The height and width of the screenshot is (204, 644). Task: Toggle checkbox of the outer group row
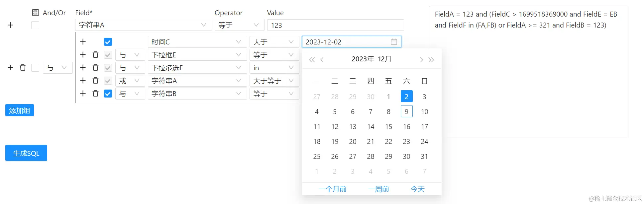35,68
